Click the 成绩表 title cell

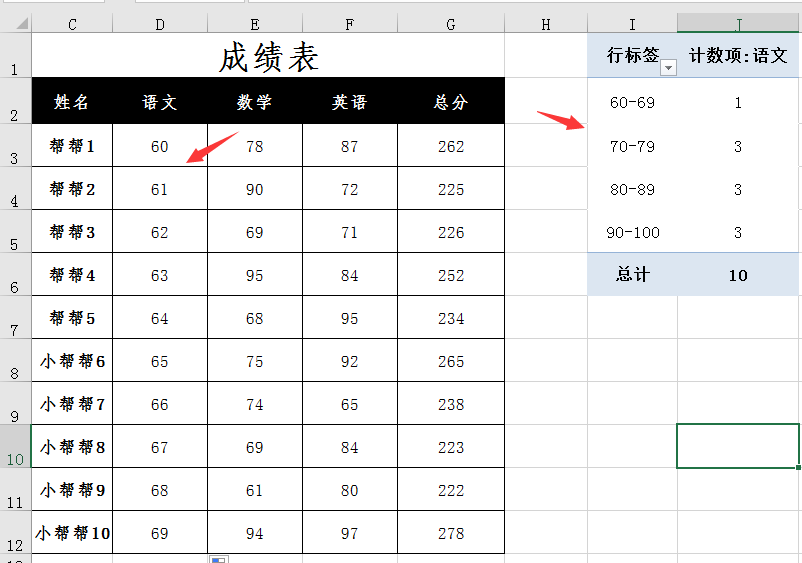pos(268,56)
